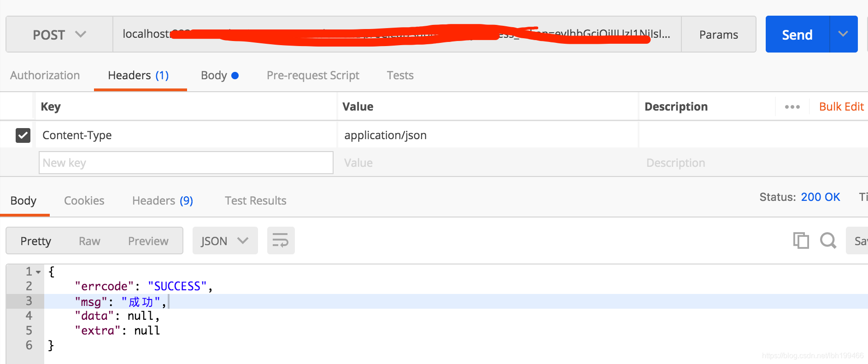
Task: Open the JSON format dropdown
Action: (225, 241)
